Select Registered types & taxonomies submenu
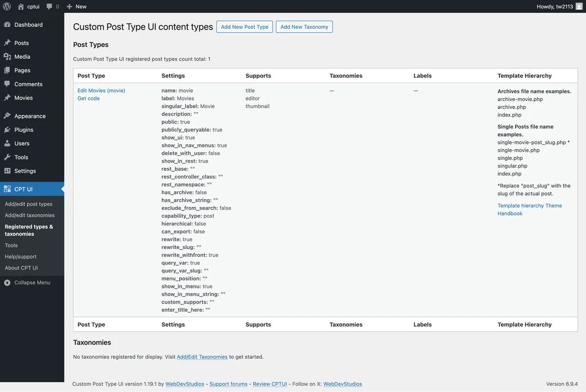586x392 pixels. [x=29, y=230]
